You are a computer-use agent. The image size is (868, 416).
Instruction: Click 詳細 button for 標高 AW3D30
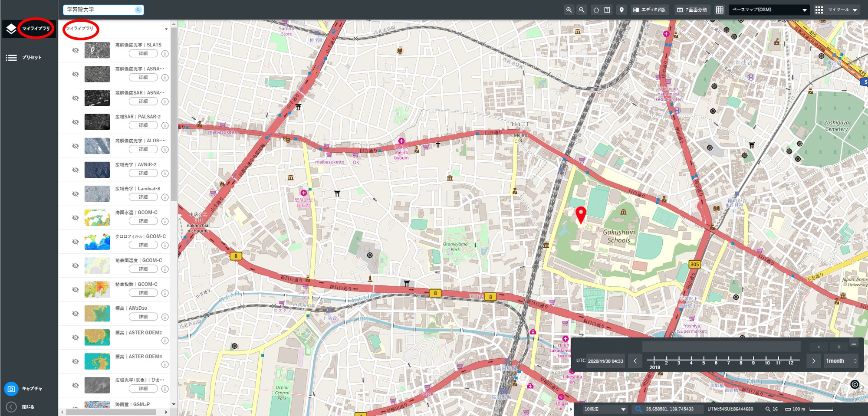click(x=143, y=317)
